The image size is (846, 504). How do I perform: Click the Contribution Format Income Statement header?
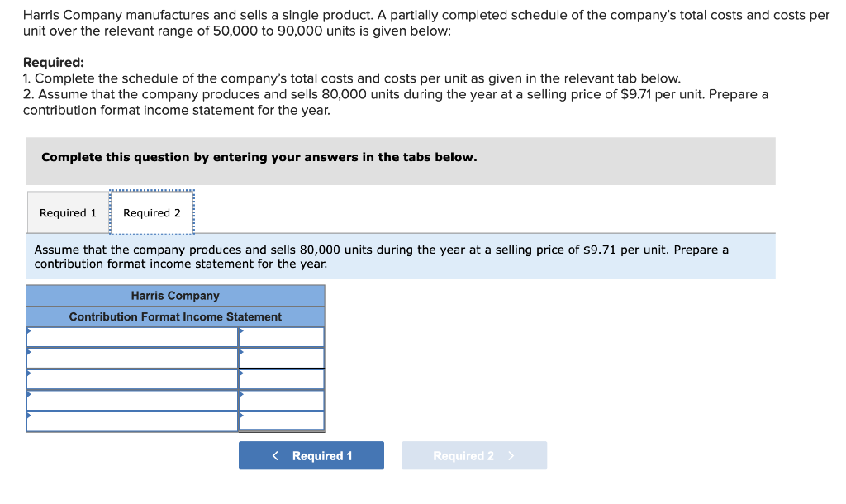click(175, 316)
